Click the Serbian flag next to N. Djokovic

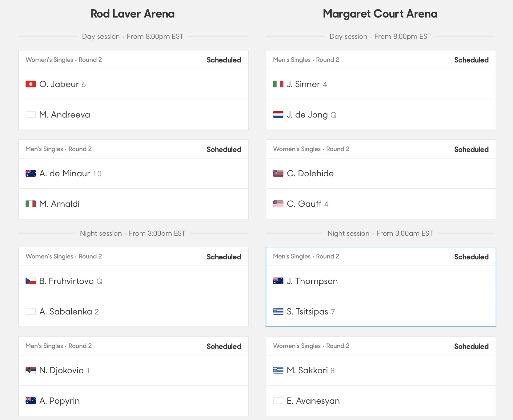(x=31, y=370)
